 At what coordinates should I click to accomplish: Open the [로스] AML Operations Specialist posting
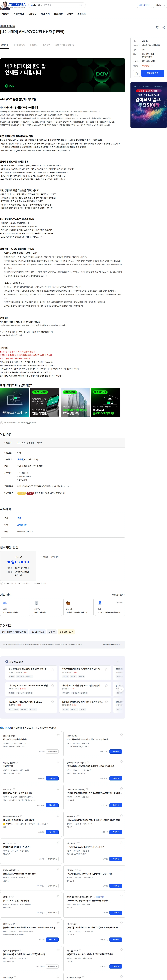click(20, 874)
